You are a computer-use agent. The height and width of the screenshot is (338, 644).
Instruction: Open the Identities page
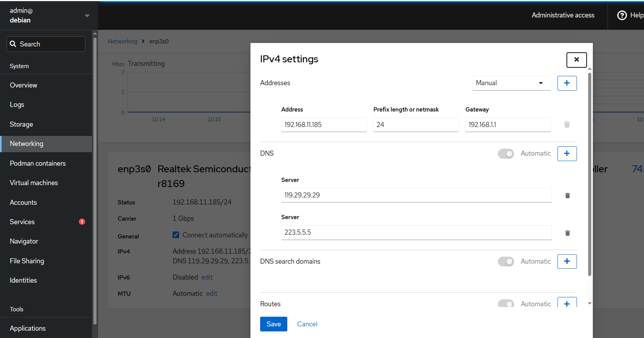[x=46, y=280]
